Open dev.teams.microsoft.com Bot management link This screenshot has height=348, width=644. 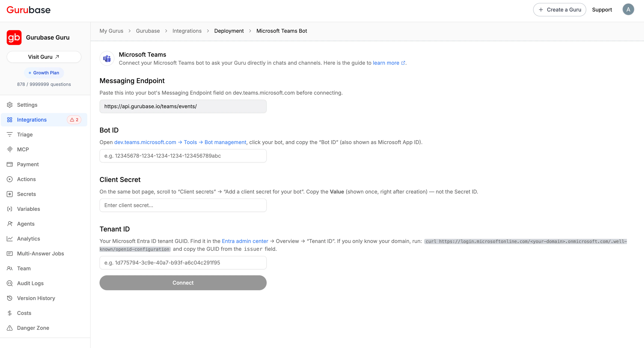[180, 142]
